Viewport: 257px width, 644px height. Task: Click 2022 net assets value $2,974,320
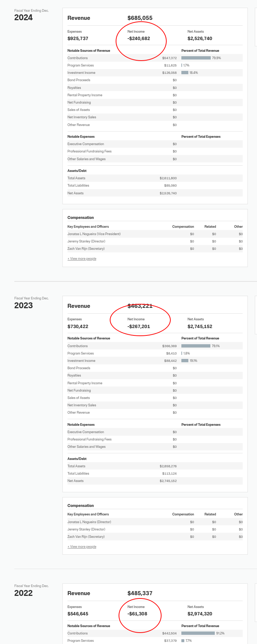coord(200,614)
